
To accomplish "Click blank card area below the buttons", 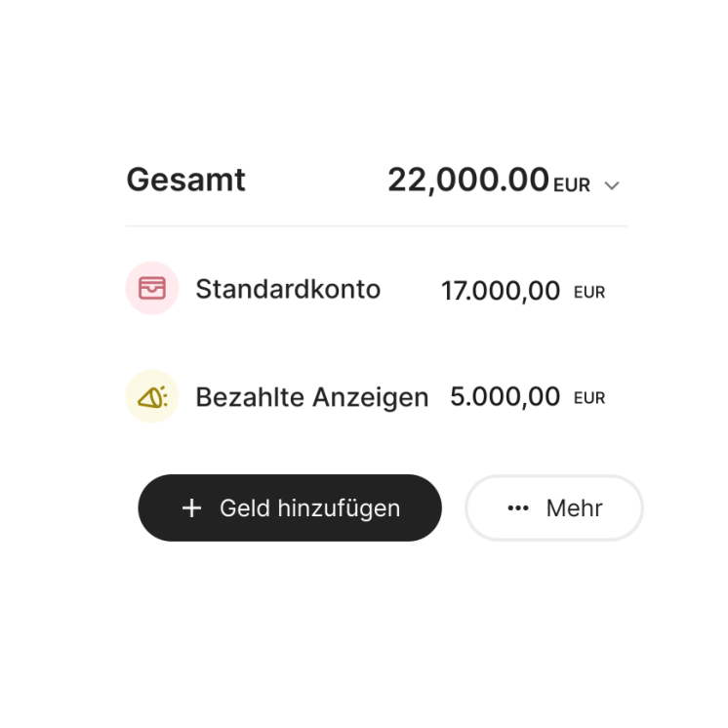I will pos(363,570).
